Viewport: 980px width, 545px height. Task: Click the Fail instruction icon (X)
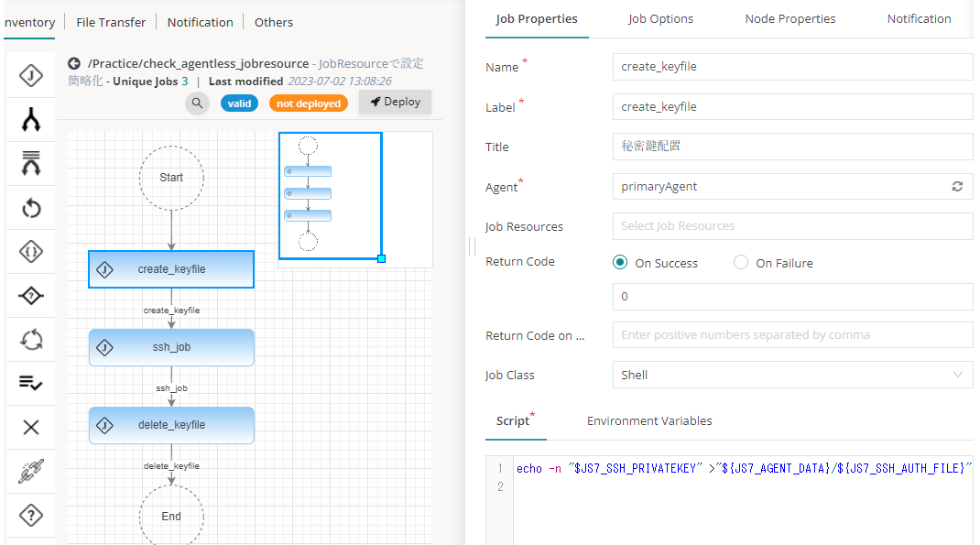coord(30,427)
